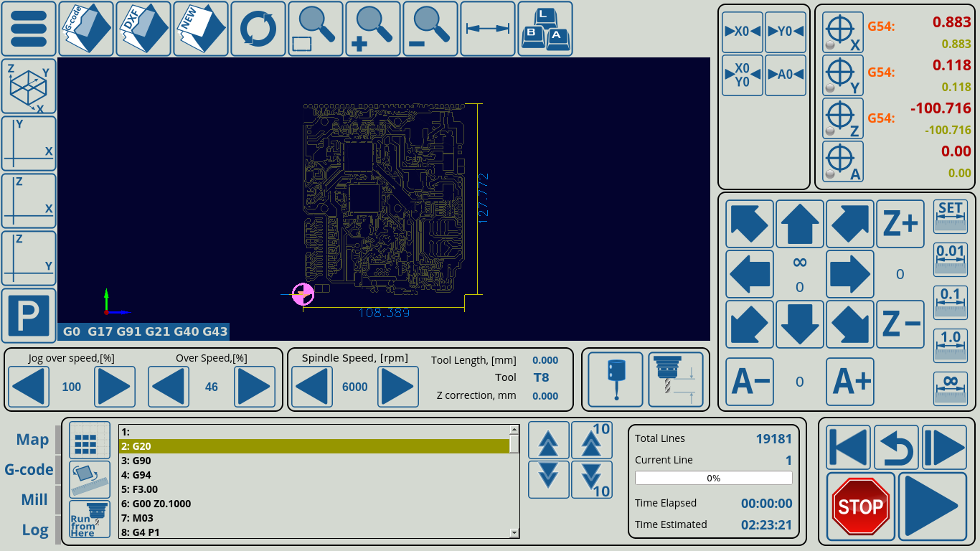Select the Z-X plane view
This screenshot has height=551, width=980.
[x=29, y=199]
